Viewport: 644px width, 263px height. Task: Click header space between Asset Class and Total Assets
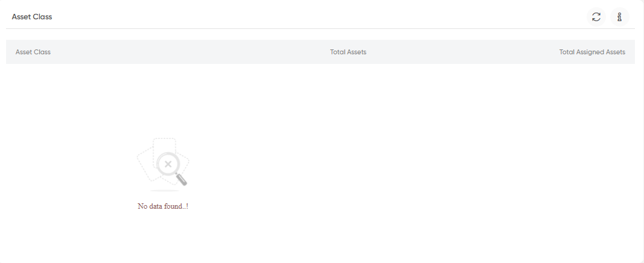click(x=189, y=52)
